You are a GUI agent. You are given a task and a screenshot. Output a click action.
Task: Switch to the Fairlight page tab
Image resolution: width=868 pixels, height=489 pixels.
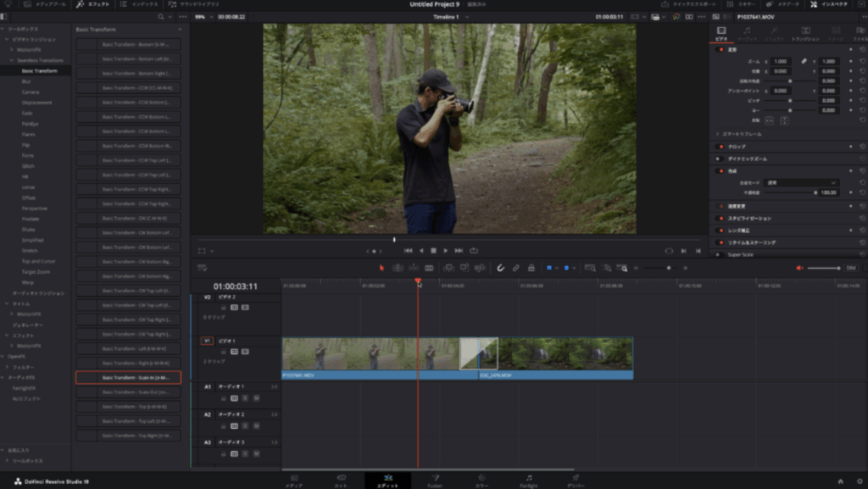tap(529, 481)
